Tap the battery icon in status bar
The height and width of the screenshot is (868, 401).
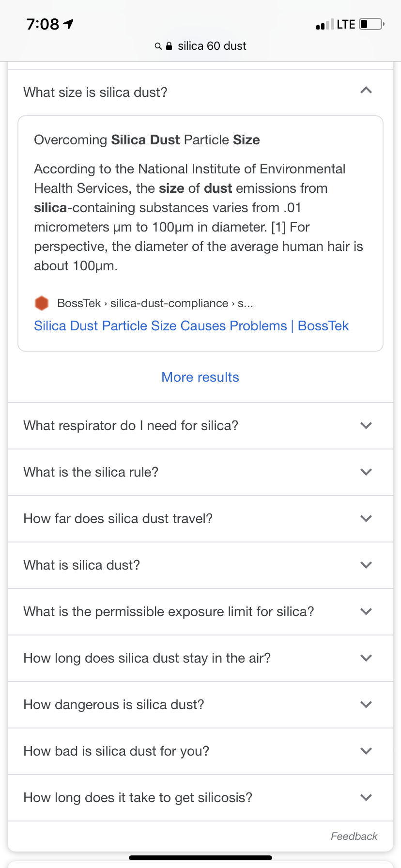click(371, 24)
